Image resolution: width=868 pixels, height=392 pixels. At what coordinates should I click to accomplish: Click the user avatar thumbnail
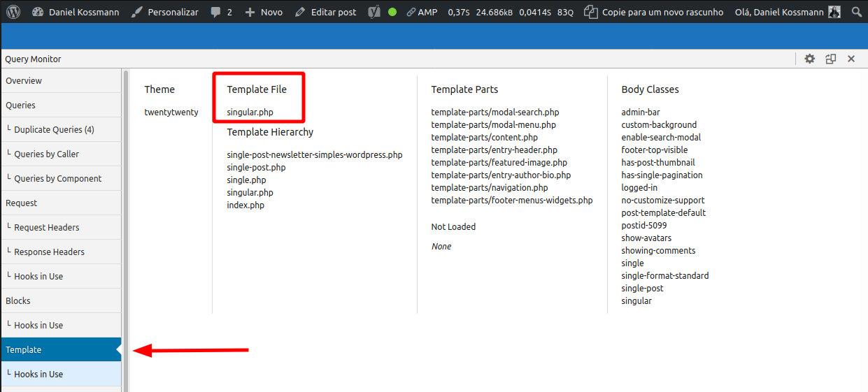click(x=834, y=12)
